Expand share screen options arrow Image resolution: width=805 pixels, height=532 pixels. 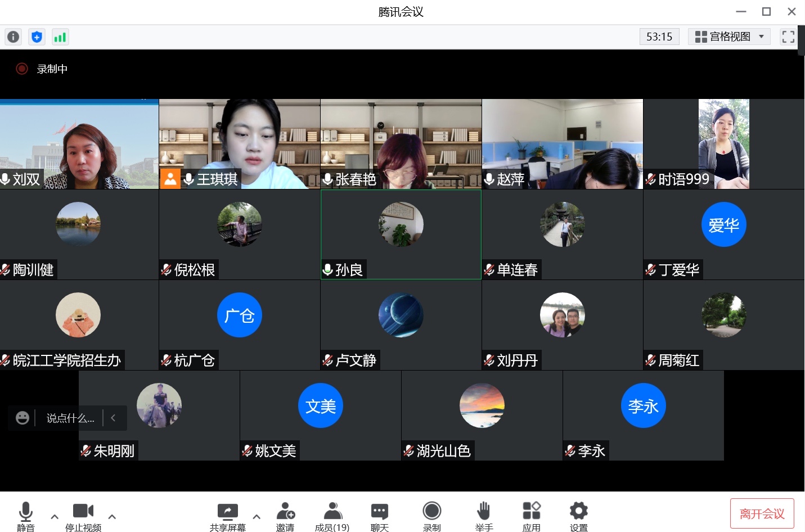pyautogui.click(x=257, y=516)
